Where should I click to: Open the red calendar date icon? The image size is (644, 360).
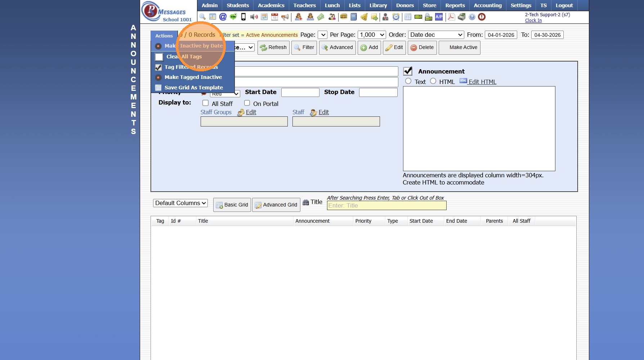[x=274, y=17]
